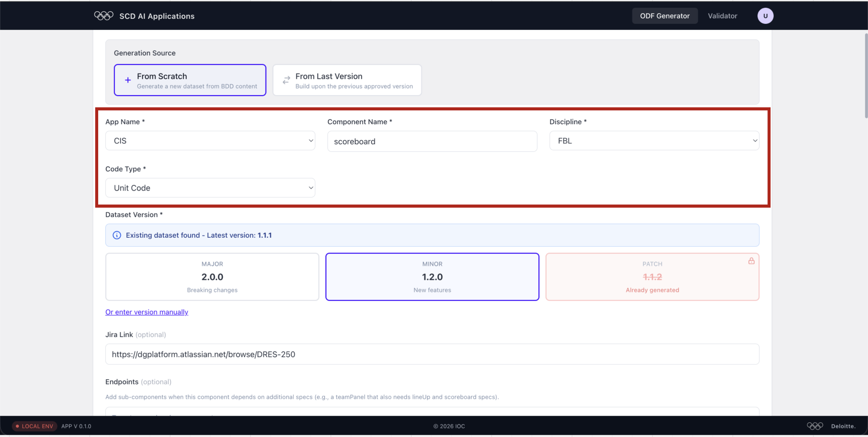
Task: Click the Component Name * label
Action: (360, 122)
